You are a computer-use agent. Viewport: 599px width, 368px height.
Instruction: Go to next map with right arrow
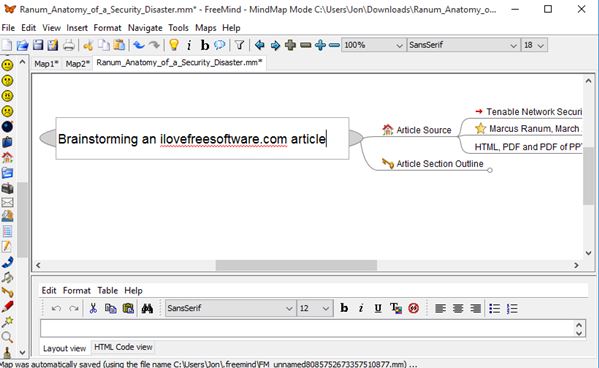pyautogui.click(x=275, y=45)
